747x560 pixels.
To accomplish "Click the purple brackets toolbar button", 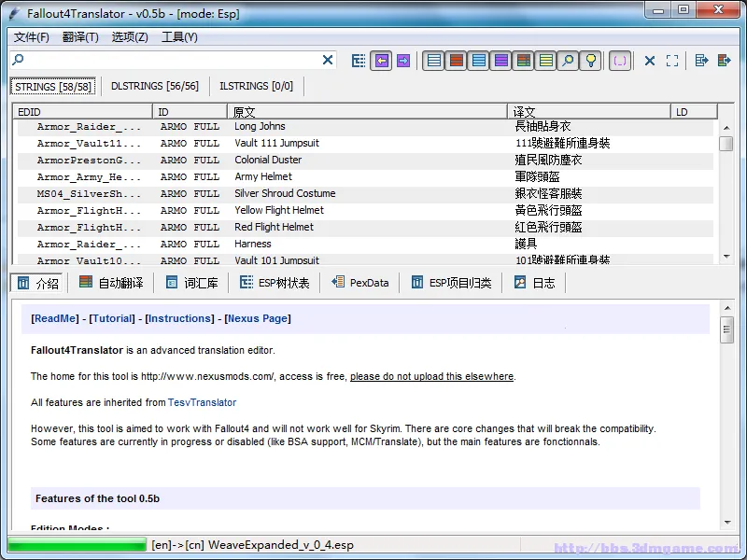I will [x=620, y=61].
